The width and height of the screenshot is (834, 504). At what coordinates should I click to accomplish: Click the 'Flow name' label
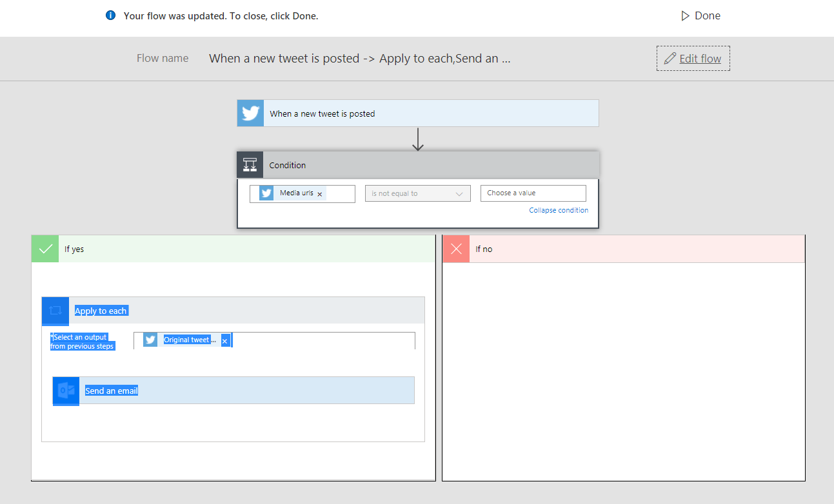coord(163,58)
